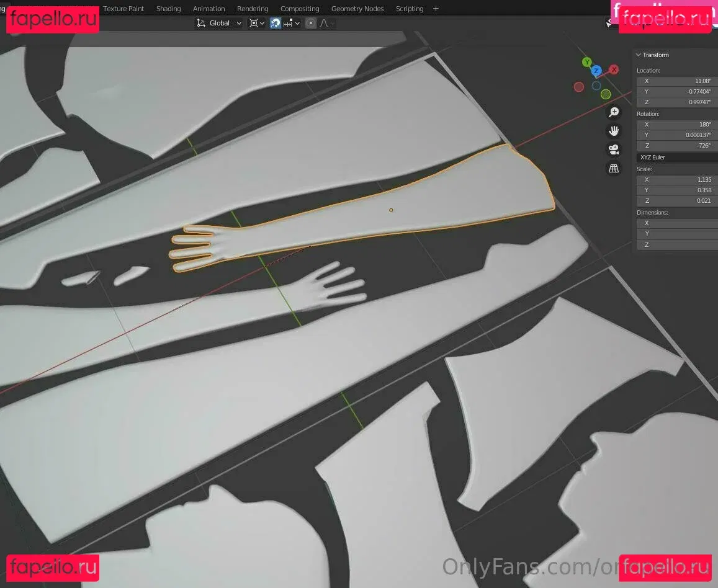The height and width of the screenshot is (588, 718).
Task: Click the Scale Y value field
Action: click(677, 190)
